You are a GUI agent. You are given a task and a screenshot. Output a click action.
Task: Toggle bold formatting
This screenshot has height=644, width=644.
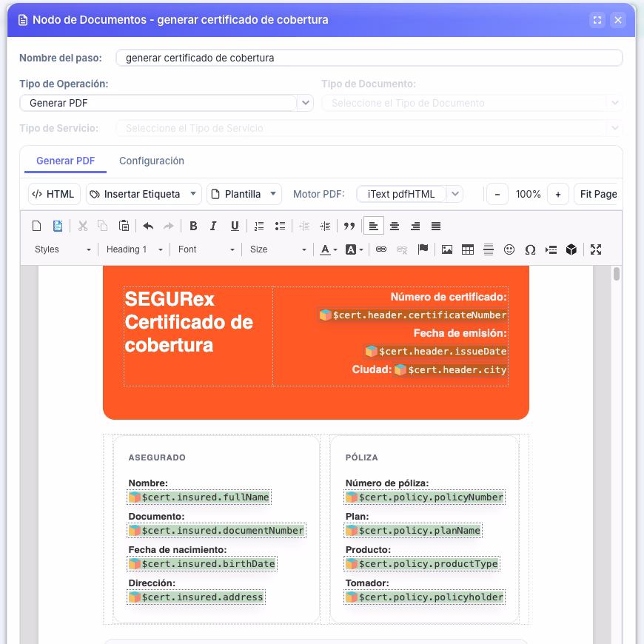pyautogui.click(x=193, y=226)
